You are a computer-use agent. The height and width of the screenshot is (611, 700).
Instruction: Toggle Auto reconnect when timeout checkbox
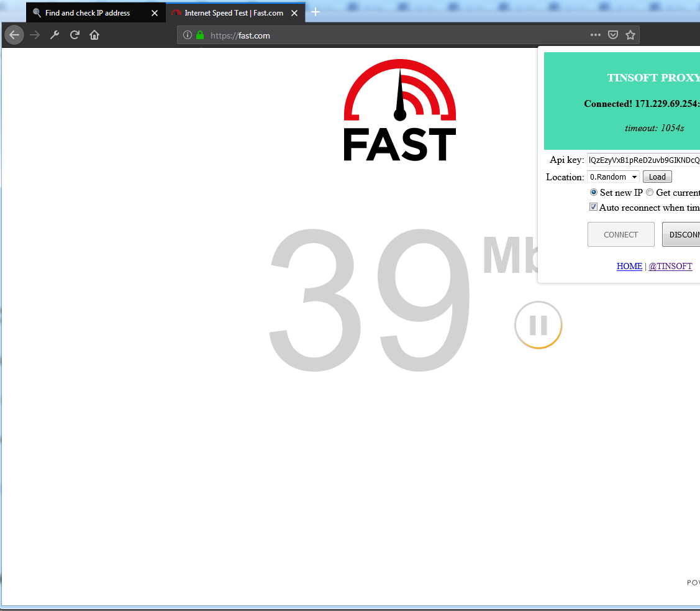(593, 207)
